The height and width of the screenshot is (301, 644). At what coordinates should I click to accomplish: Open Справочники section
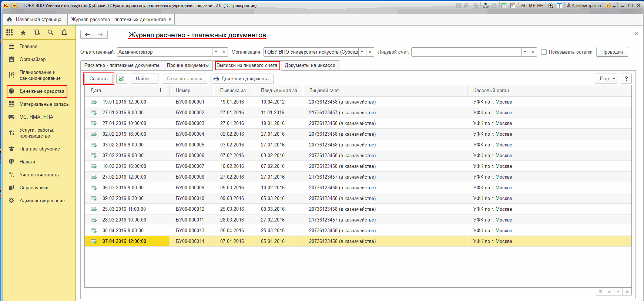(x=34, y=188)
